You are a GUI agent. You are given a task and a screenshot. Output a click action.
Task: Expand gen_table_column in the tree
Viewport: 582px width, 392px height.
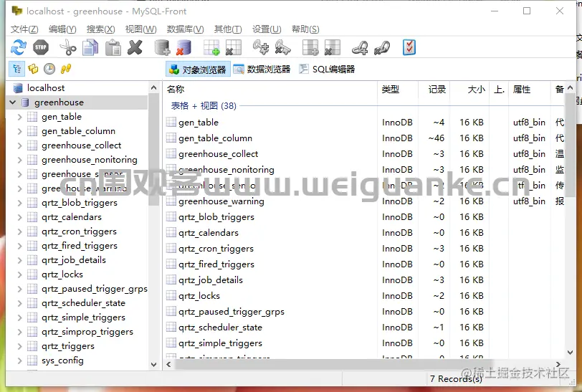(x=20, y=131)
